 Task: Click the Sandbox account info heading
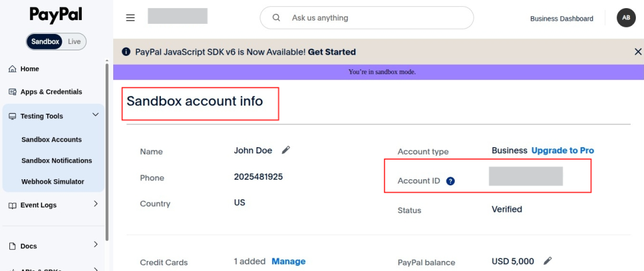[195, 101]
